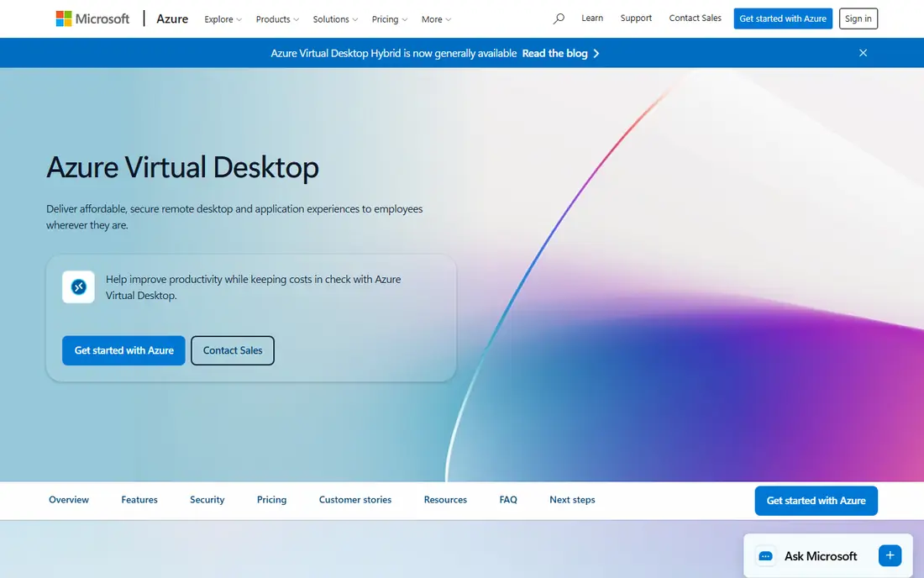Click the hero Contact Sales button
Viewport: 924px width, 578px height.
click(232, 350)
